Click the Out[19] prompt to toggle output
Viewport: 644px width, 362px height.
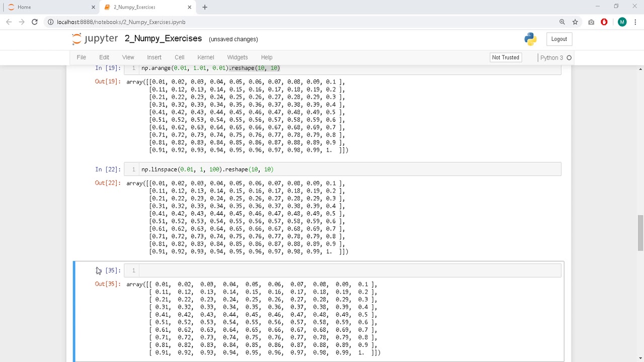pos(108,81)
